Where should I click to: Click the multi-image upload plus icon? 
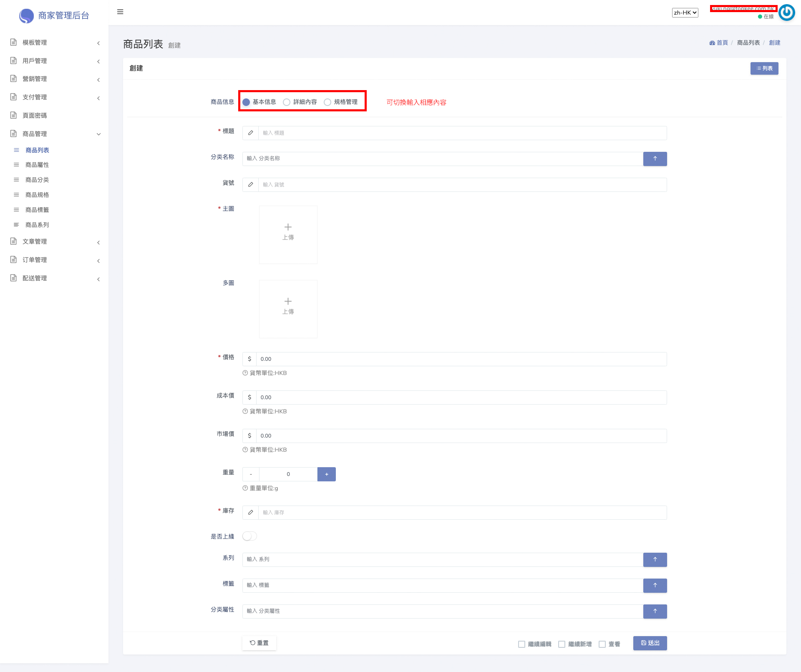pyautogui.click(x=288, y=302)
